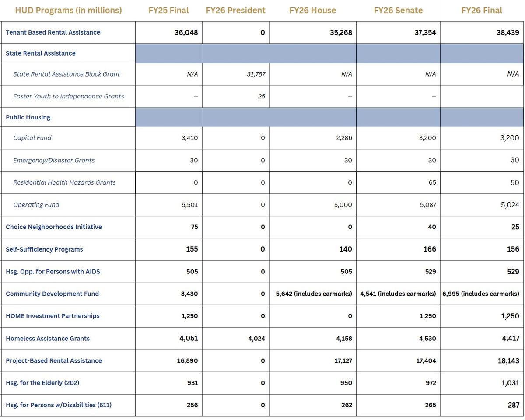The image size is (525, 420).
Task: Click the 287 Disabilities Housing Final value
Action: [514, 405]
